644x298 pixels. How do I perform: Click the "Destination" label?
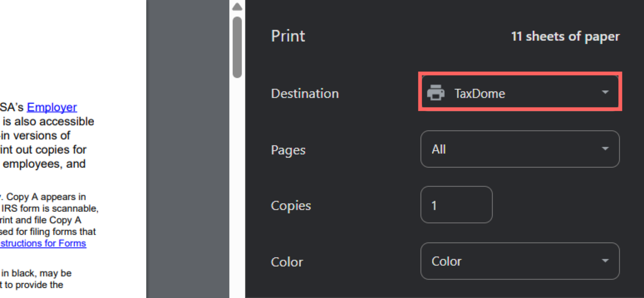click(x=305, y=93)
